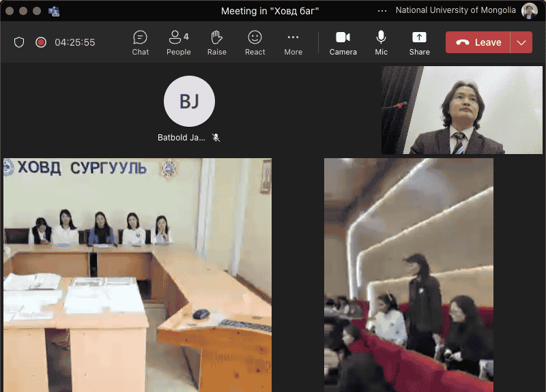Toggle the Camera on or off
The image size is (546, 392).
coord(343,43)
